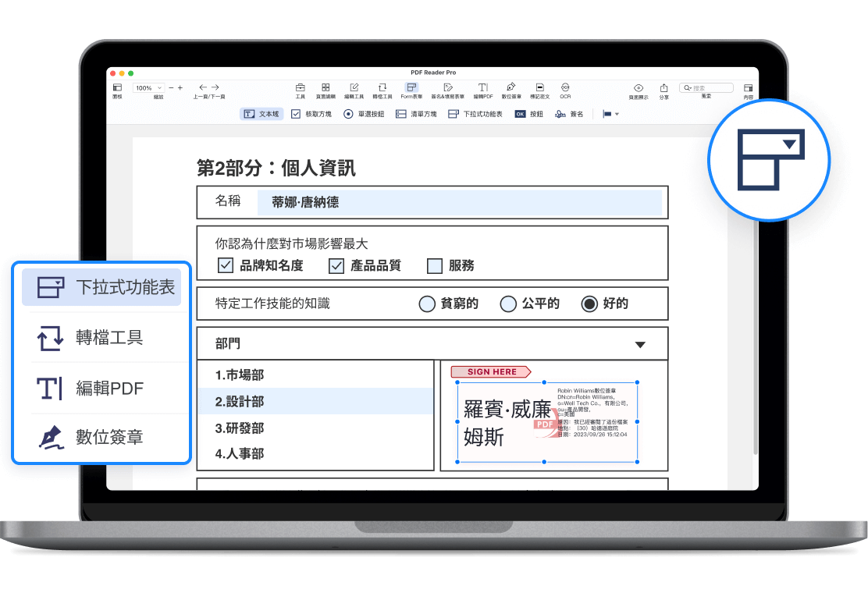This screenshot has width=868, height=593.
Task: Select the 編輯PDF tool in top toolbar
Action: tap(483, 88)
